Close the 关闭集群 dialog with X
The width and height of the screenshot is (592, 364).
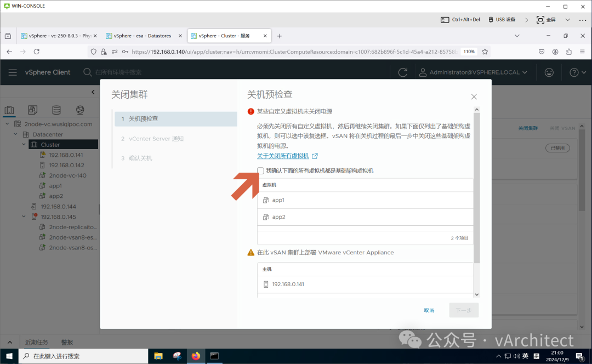point(474,96)
